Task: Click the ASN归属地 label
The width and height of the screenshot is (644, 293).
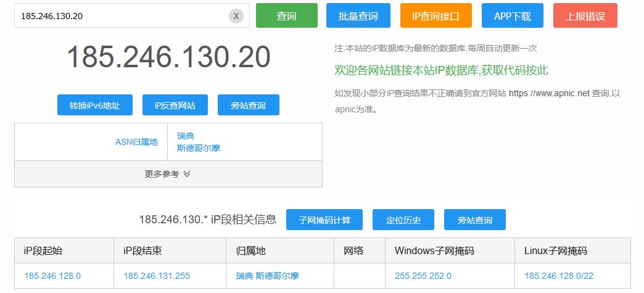Action: [136, 142]
